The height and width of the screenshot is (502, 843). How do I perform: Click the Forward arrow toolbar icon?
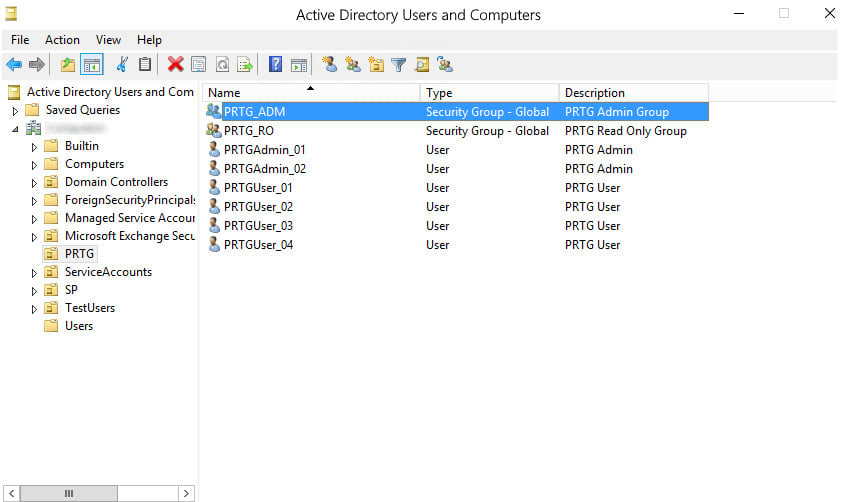(x=37, y=65)
